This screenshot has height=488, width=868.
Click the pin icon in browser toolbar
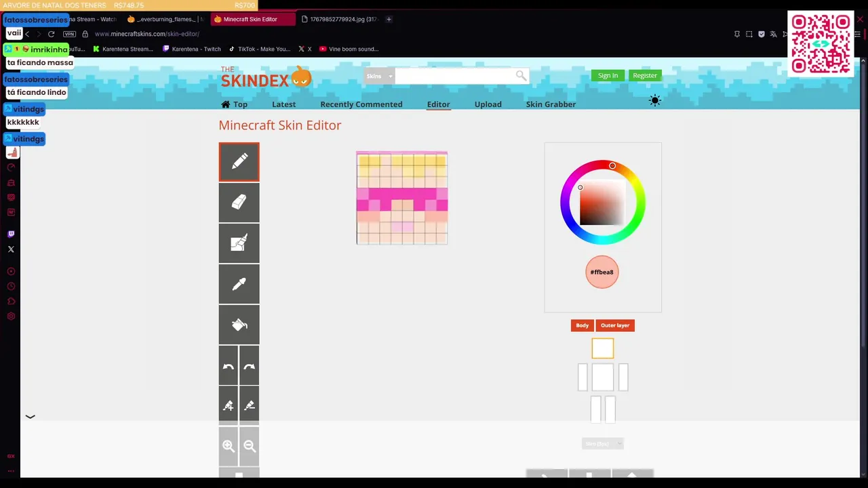[737, 34]
